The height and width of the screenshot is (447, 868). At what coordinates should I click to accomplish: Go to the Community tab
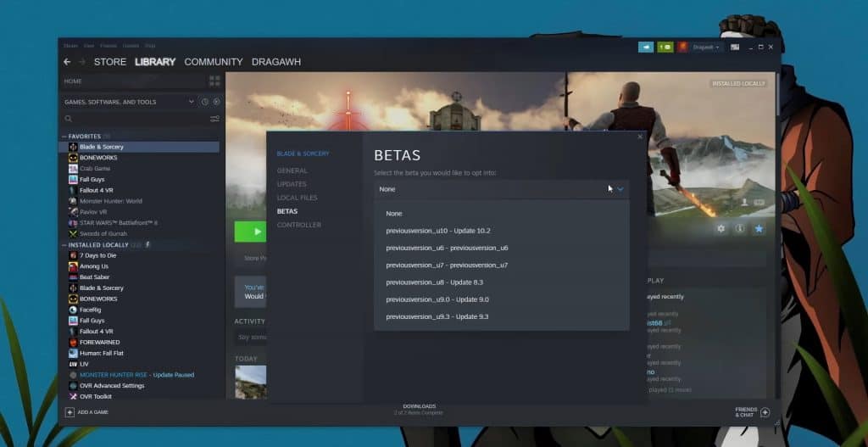(x=213, y=62)
